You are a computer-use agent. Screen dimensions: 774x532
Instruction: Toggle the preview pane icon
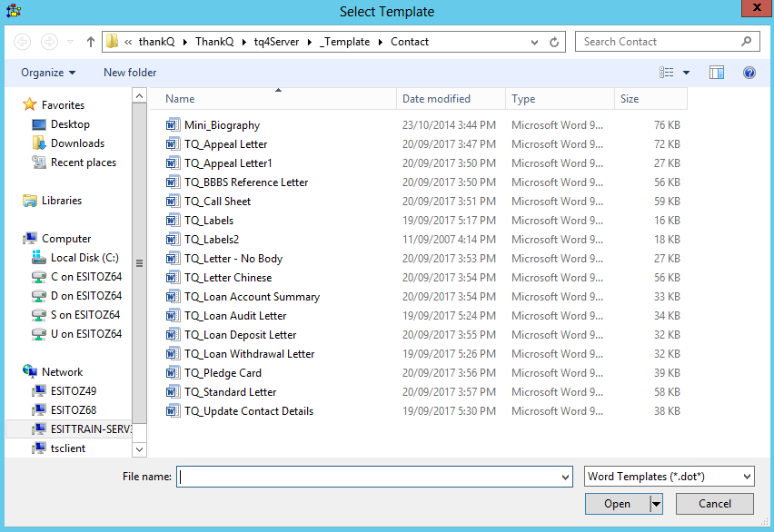pos(717,73)
